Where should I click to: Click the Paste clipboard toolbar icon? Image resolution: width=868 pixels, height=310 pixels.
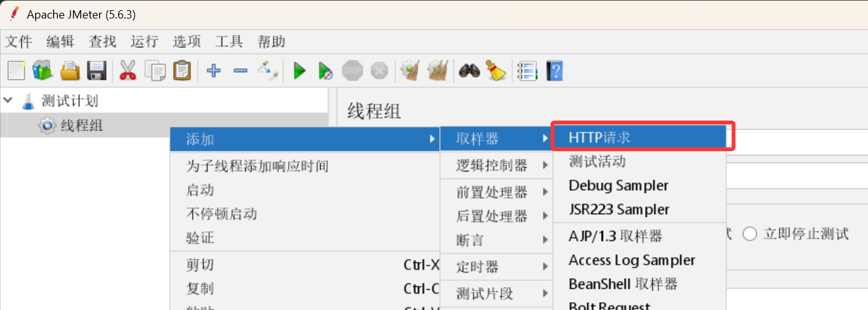click(182, 70)
